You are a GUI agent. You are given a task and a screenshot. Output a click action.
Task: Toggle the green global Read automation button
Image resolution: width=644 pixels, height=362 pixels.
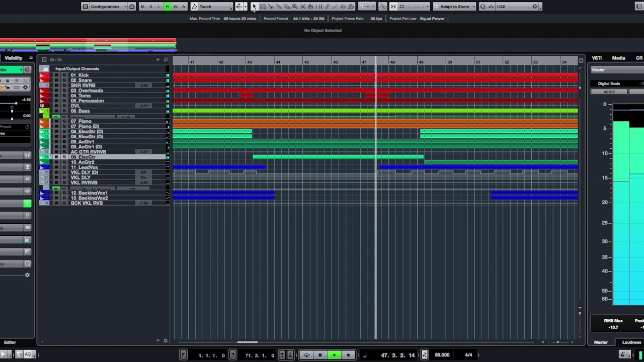pyautogui.click(x=167, y=7)
